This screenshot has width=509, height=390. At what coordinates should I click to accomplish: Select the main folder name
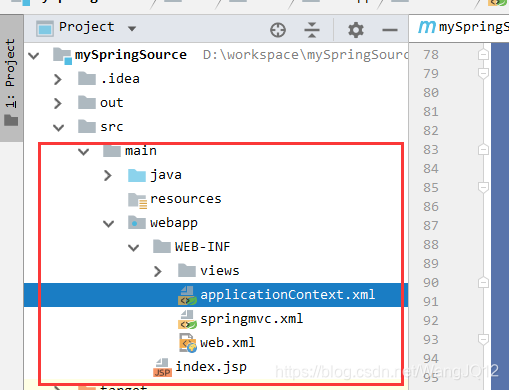point(141,151)
